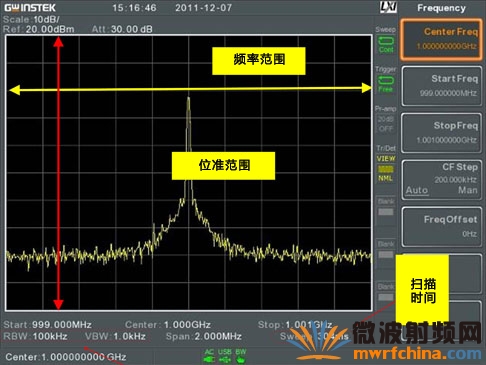This screenshot has width=486, height=365.
Task: Click the 'Ref: 20.00dBm' readout
Action: pos(39,29)
